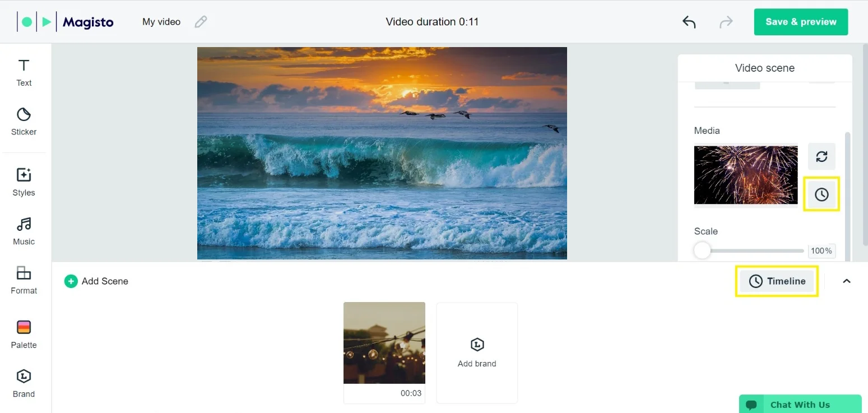This screenshot has height=413, width=868.
Task: Click the Scale label
Action: point(706,231)
